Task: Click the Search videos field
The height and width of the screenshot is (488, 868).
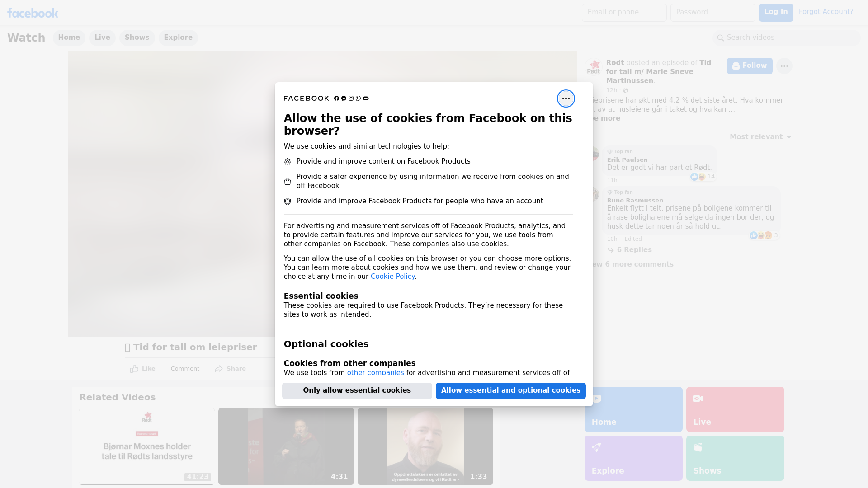Action: (787, 38)
